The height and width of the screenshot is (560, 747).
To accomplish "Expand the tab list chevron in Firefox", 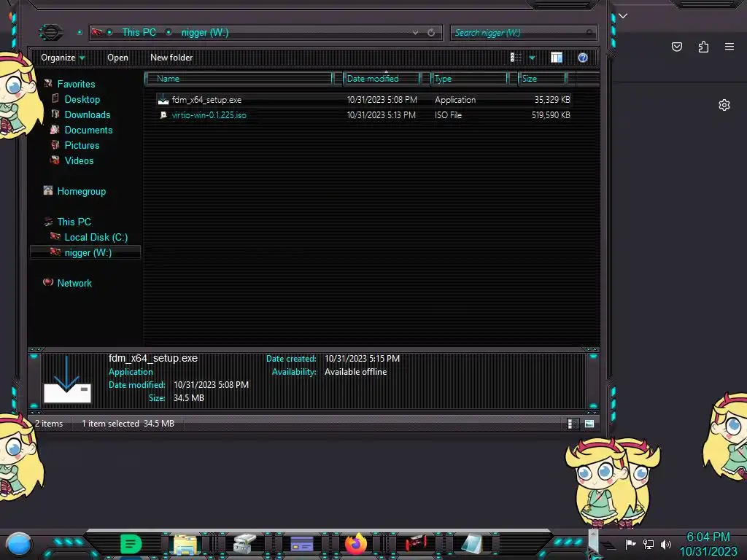I will click(x=623, y=16).
